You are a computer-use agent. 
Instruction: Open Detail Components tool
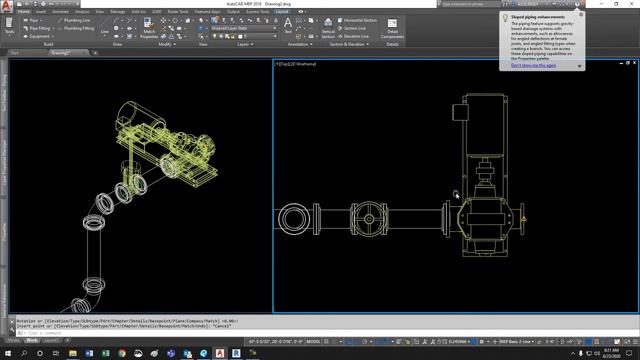coord(392,28)
